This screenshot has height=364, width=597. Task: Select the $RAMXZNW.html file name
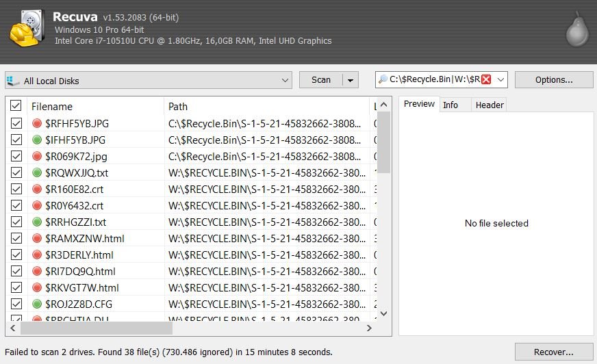[x=84, y=239]
